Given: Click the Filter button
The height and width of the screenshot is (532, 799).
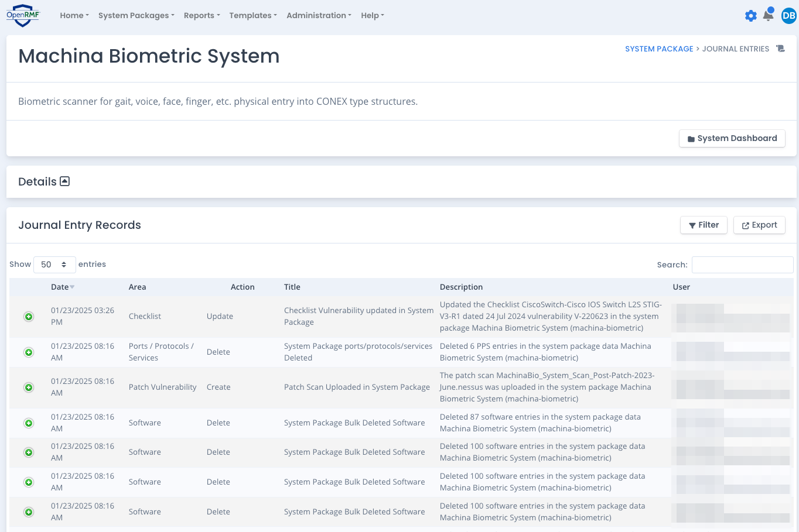Looking at the screenshot, I should point(704,225).
